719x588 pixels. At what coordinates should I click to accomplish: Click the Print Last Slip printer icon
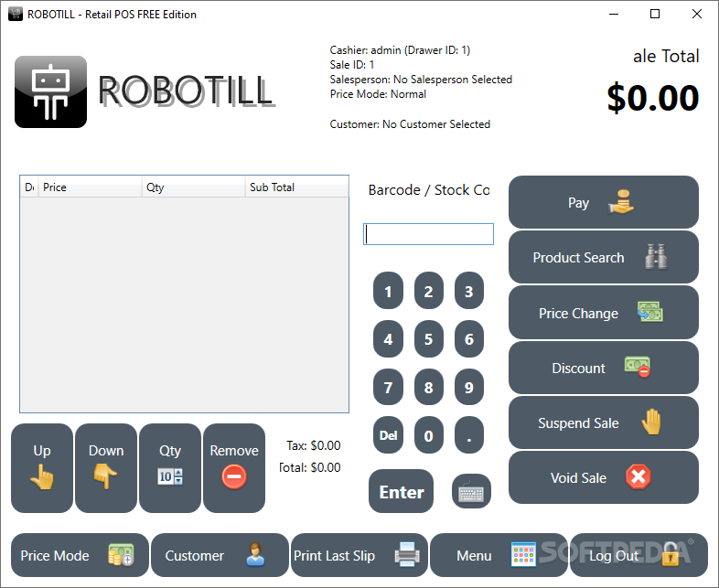point(407,554)
